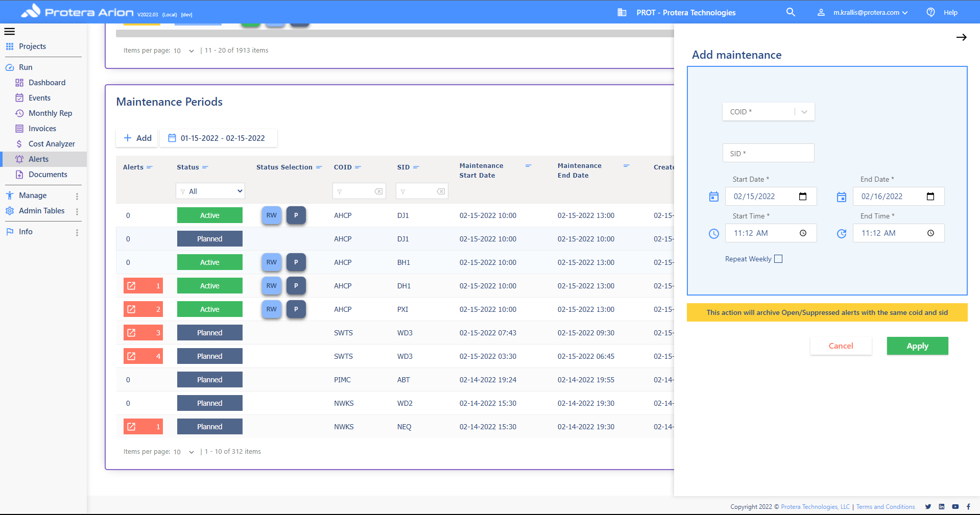980x515 pixels.
Task: Clear the COID column filter
Action: click(x=378, y=191)
